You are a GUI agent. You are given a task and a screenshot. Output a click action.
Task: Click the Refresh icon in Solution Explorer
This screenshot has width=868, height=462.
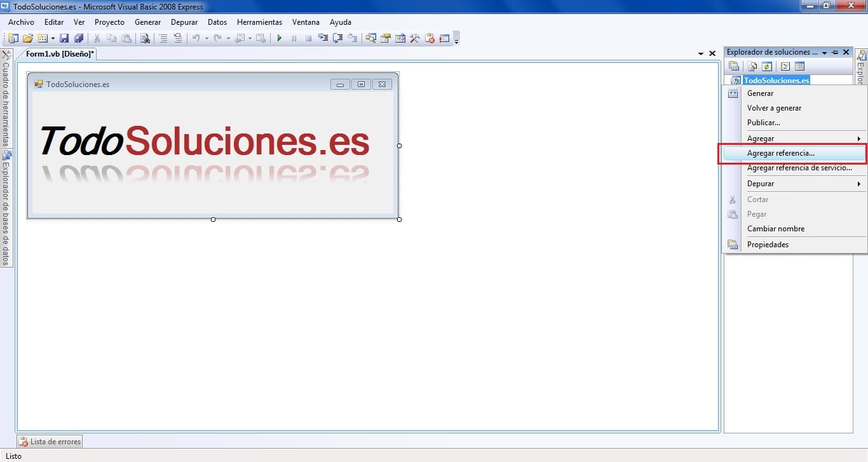(x=767, y=66)
